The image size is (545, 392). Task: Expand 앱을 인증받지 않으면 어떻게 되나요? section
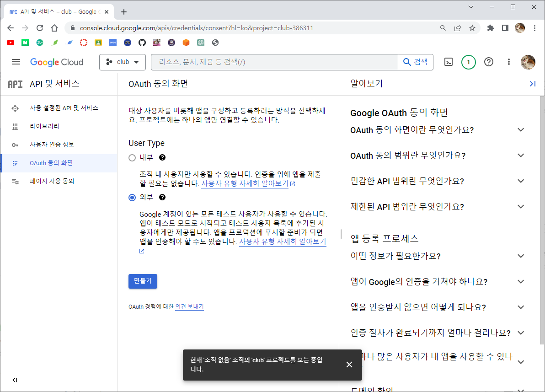coord(521,307)
